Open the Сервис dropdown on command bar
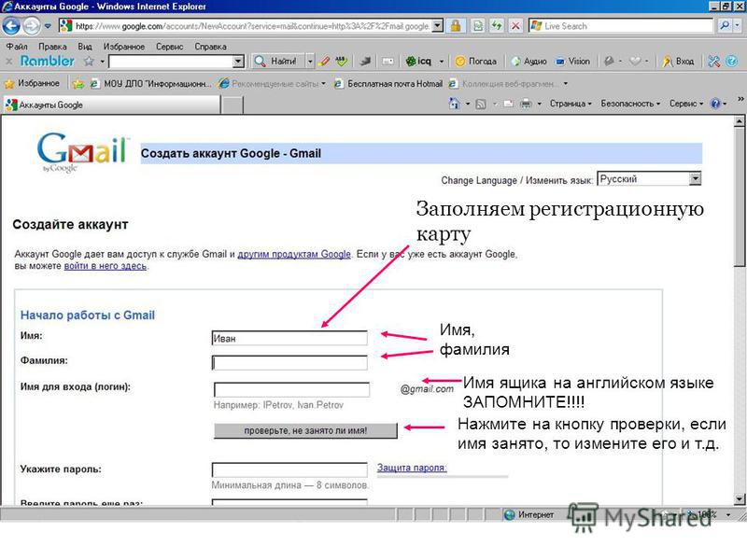 pos(686,104)
